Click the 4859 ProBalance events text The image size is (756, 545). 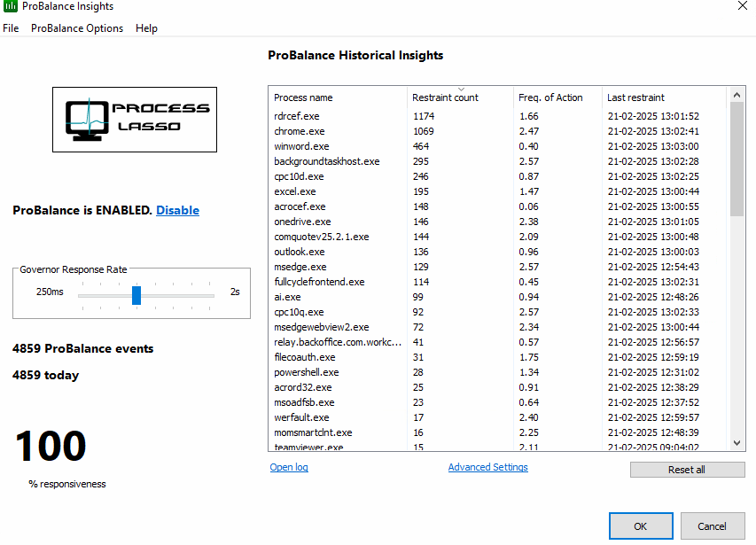tap(83, 348)
